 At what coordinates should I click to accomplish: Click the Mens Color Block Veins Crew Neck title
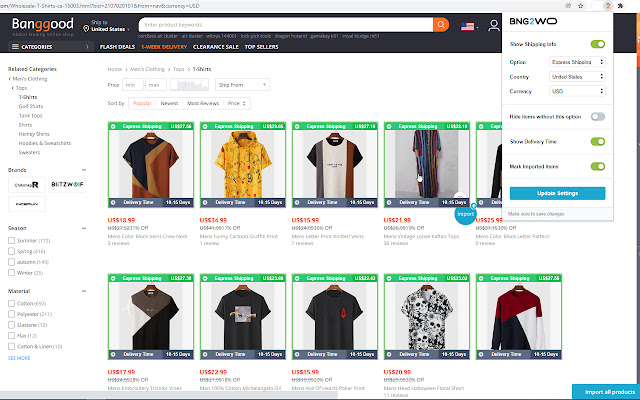tap(148, 236)
